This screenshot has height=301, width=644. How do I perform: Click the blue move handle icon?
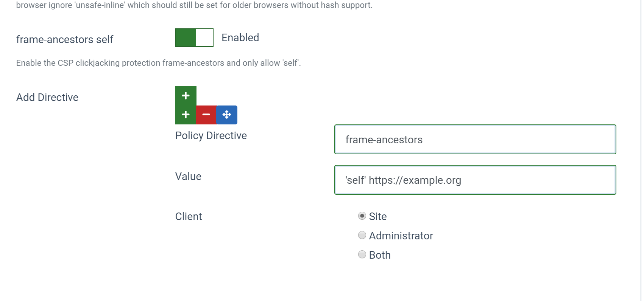point(227,115)
